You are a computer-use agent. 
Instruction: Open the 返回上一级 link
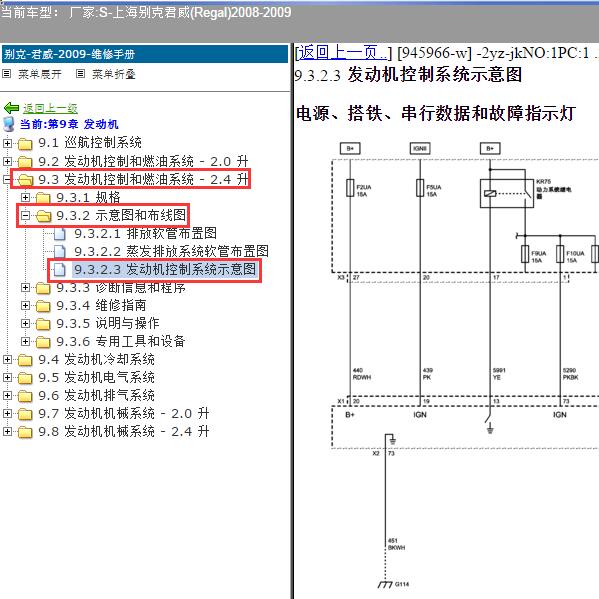(50, 108)
